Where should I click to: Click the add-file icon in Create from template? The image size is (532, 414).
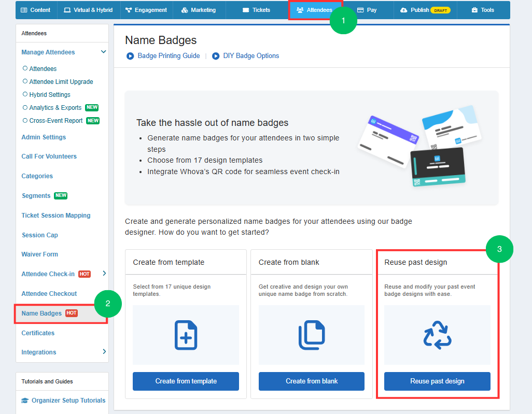point(186,335)
